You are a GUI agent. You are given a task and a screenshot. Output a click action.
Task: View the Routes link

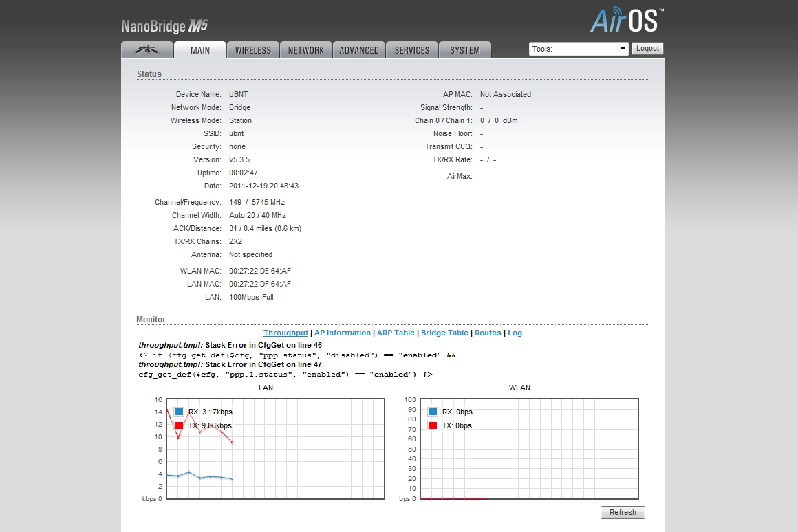[488, 333]
